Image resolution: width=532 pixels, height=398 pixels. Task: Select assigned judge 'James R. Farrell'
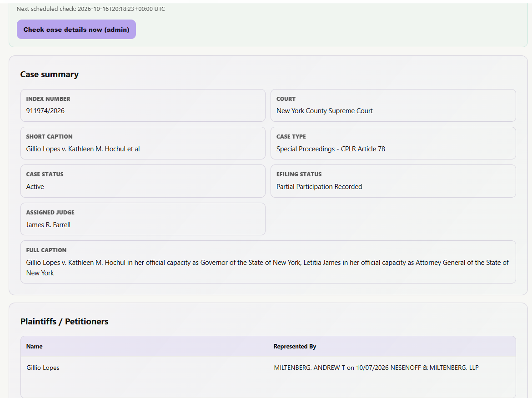[48, 225]
